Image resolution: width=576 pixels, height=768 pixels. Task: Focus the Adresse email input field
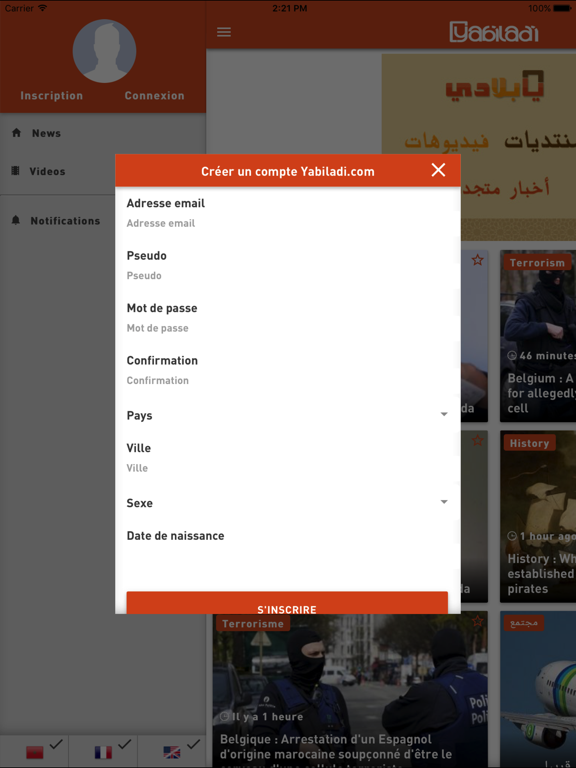[287, 223]
